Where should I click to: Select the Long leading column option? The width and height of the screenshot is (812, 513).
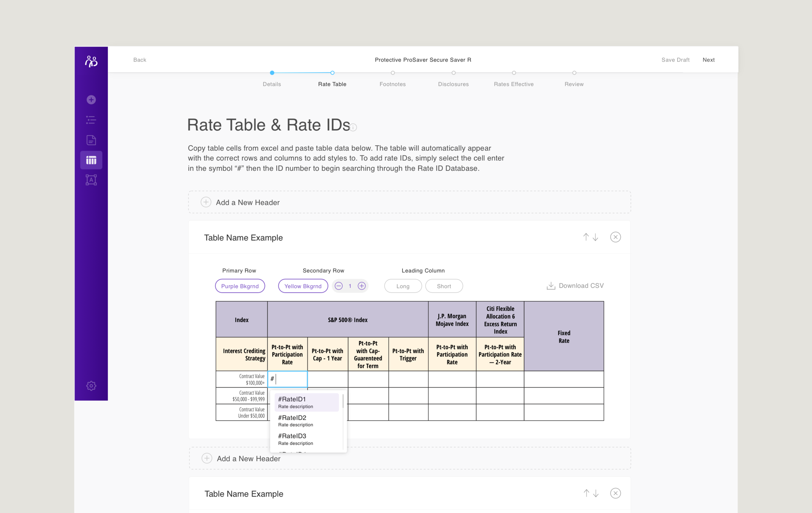pyautogui.click(x=403, y=286)
